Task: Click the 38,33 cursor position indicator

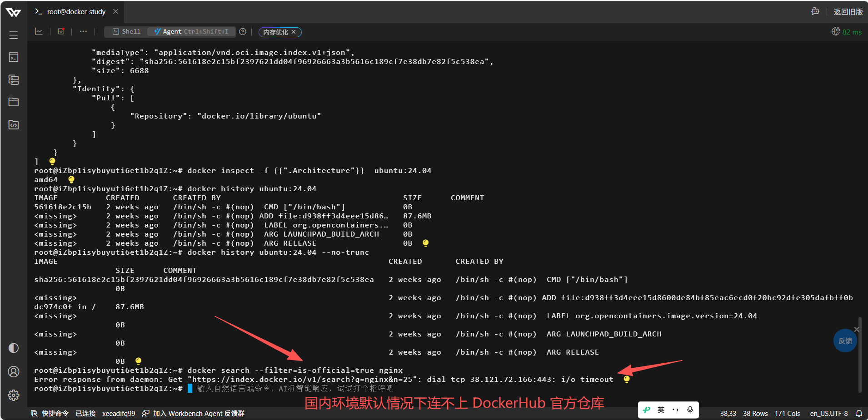Action: pos(728,413)
